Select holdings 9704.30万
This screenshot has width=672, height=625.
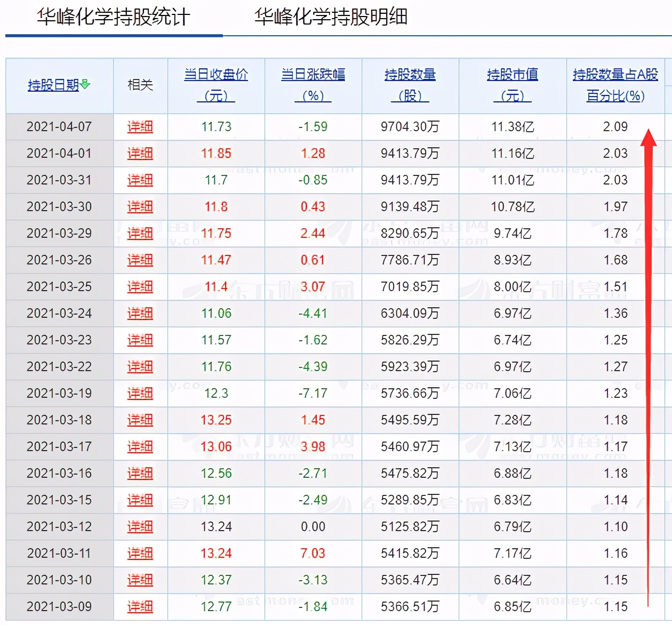[410, 127]
